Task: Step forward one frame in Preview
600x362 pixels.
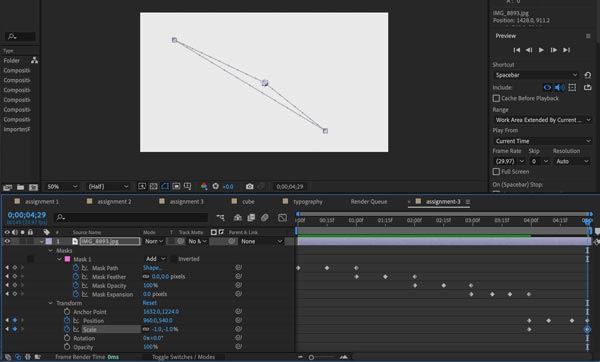Action: click(x=553, y=50)
